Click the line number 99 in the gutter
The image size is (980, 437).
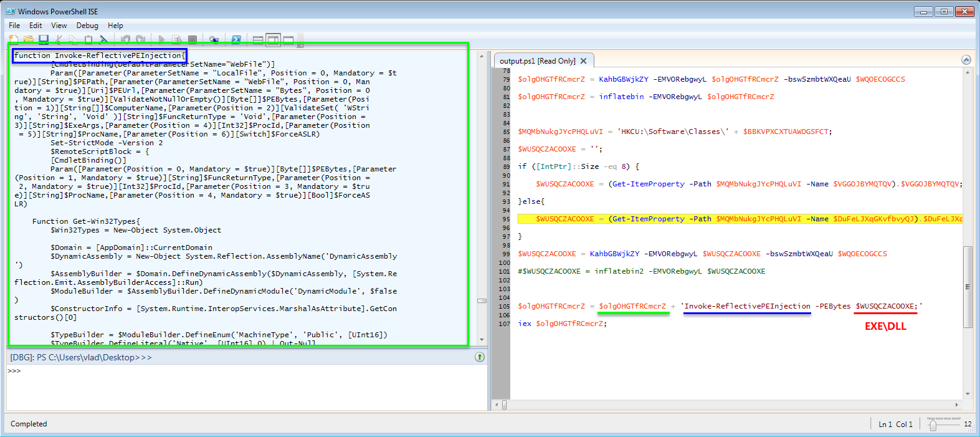[505, 254]
